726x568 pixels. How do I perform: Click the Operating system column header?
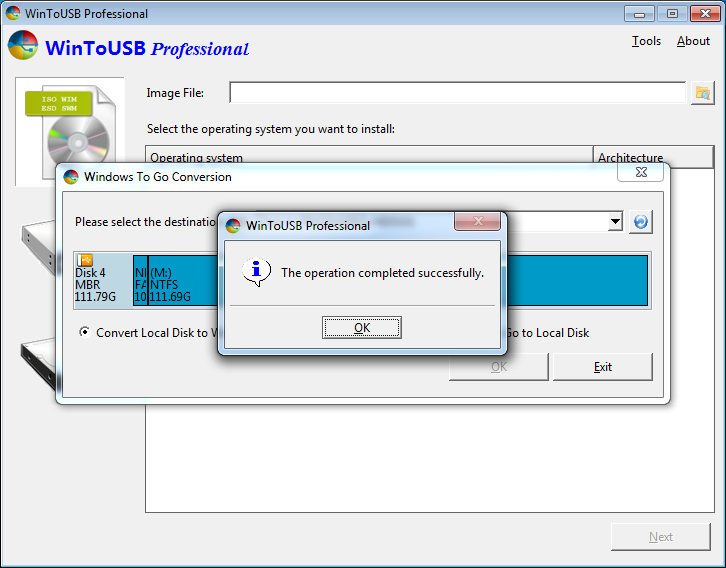pyautogui.click(x=369, y=157)
